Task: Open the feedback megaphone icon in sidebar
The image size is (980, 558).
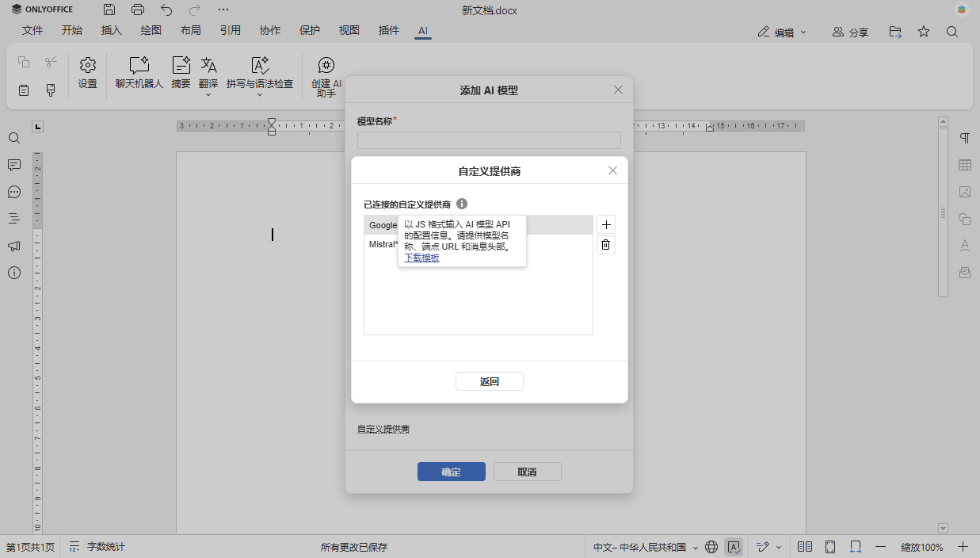Action: click(14, 246)
